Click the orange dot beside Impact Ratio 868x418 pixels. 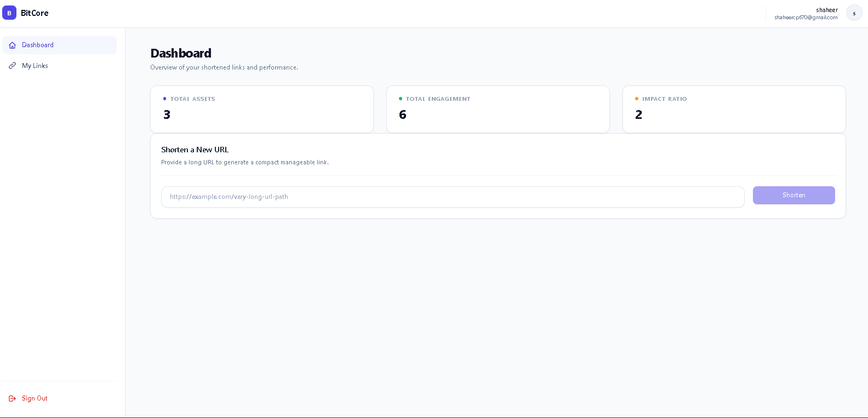[637, 99]
